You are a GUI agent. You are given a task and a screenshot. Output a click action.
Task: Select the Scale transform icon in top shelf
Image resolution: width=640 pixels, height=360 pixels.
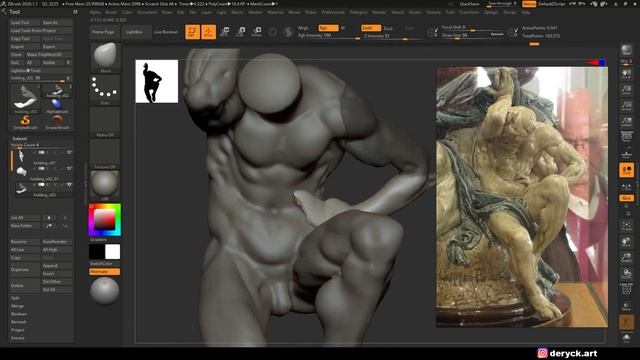tap(240, 32)
